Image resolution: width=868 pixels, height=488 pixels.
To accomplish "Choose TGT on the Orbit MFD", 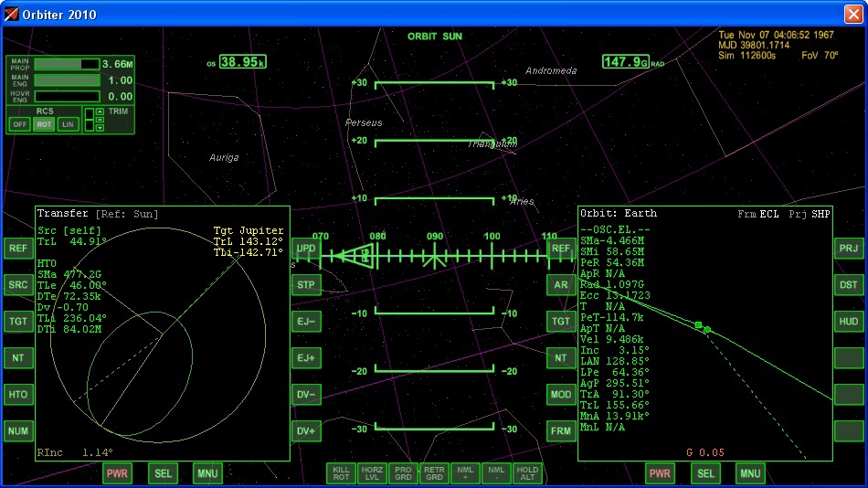I will pos(561,322).
